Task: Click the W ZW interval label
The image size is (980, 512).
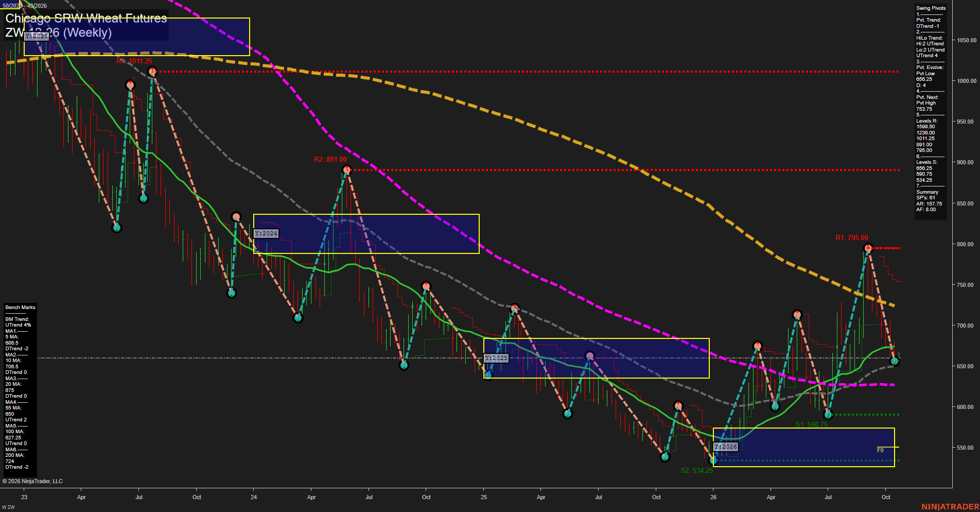Action: click(8, 507)
